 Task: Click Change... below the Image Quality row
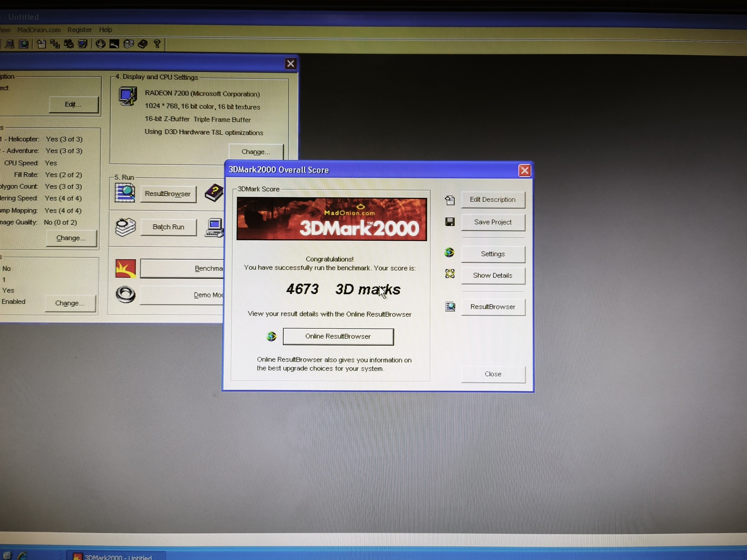point(71,238)
